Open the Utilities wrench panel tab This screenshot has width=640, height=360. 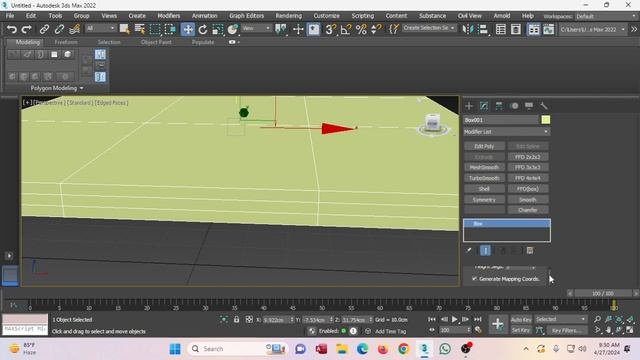(544, 106)
